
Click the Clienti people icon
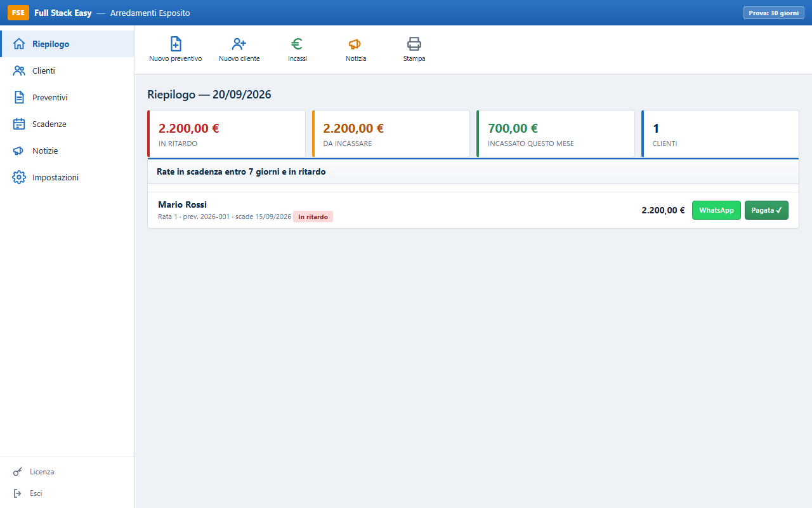point(19,70)
